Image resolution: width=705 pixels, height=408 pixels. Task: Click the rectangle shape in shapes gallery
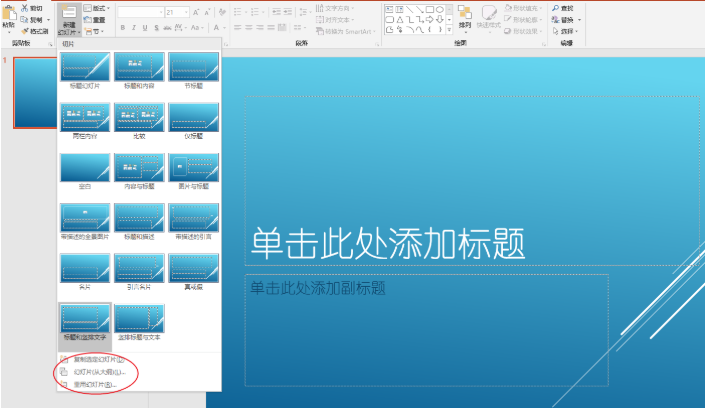point(426,8)
